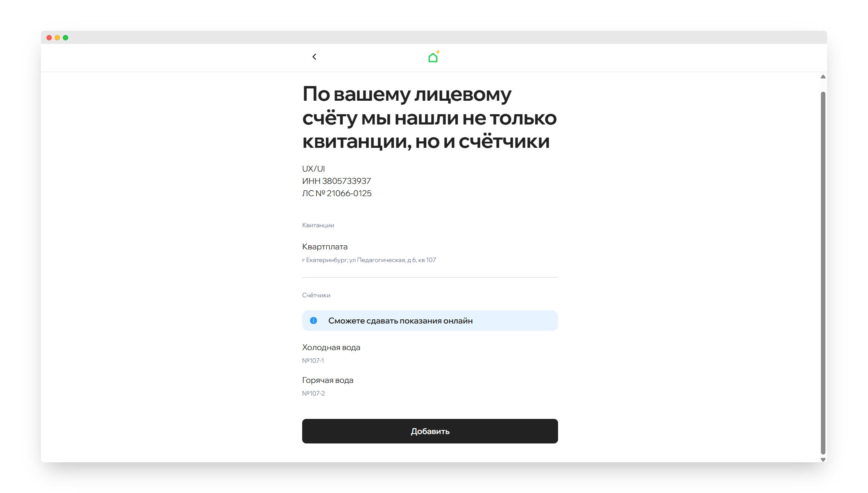Viewport: 868px width, 493px height.
Task: Select the Холодная вода meter entry
Action: [331, 347]
